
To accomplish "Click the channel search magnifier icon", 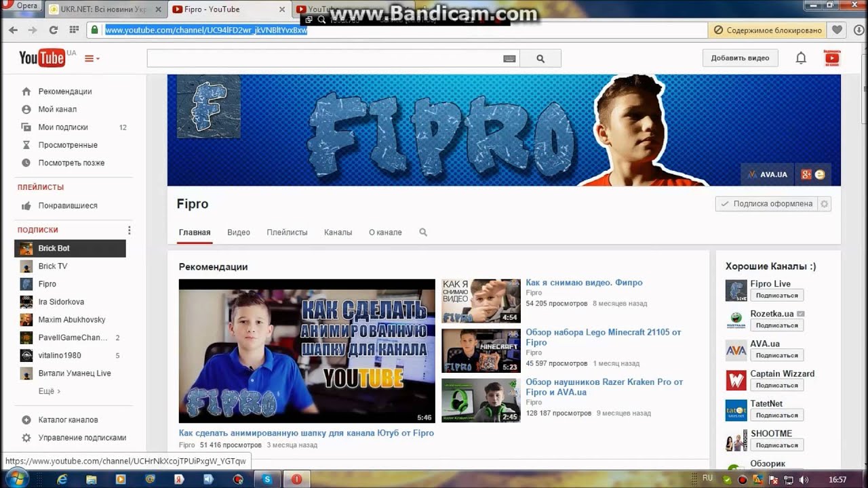I will click(x=423, y=232).
